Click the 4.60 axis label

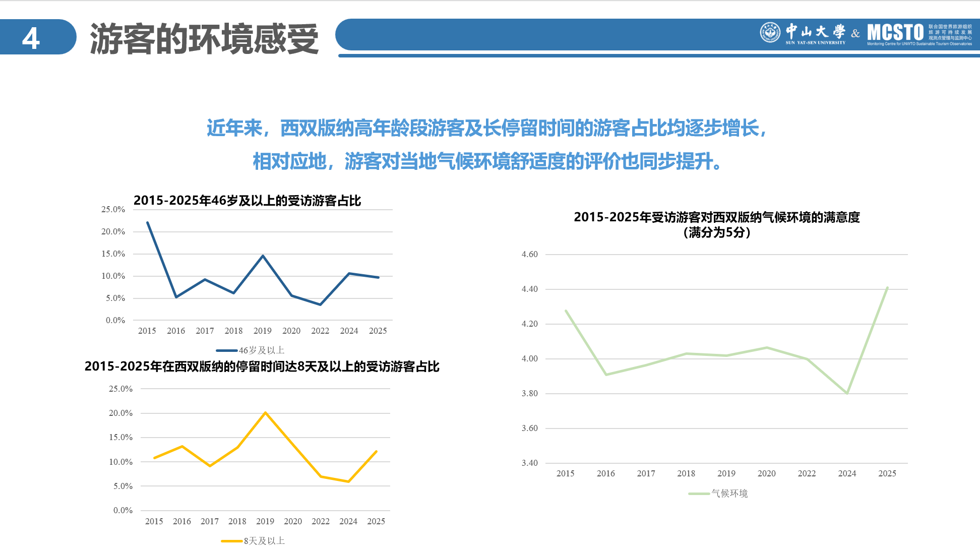pos(529,255)
